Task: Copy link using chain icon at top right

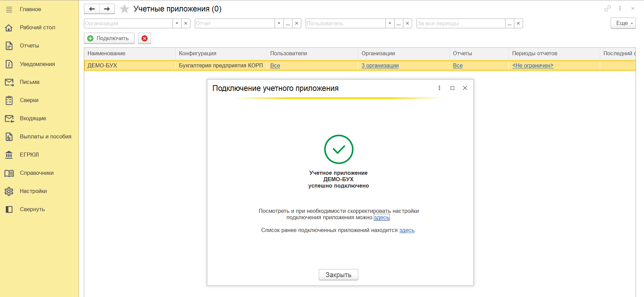Action: [608, 8]
